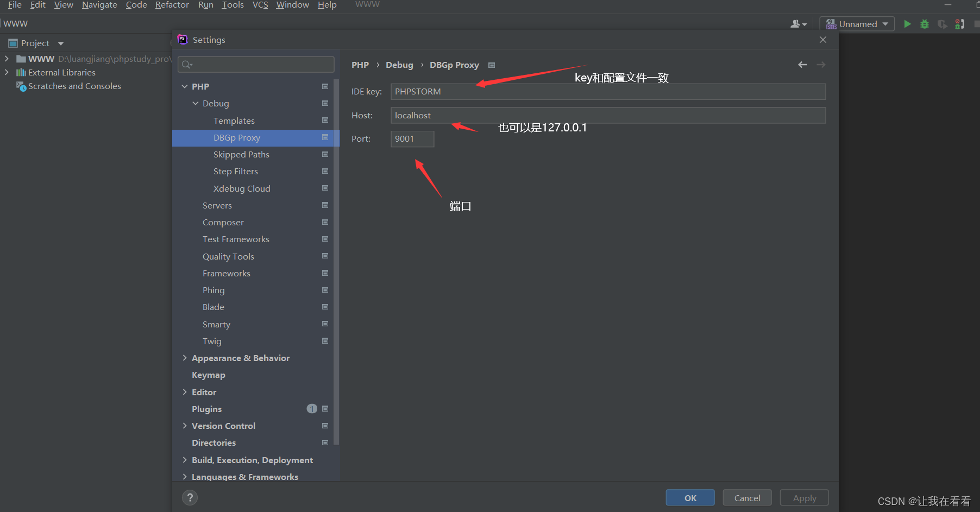Click the IDE key input field
980x512 pixels.
[608, 91]
